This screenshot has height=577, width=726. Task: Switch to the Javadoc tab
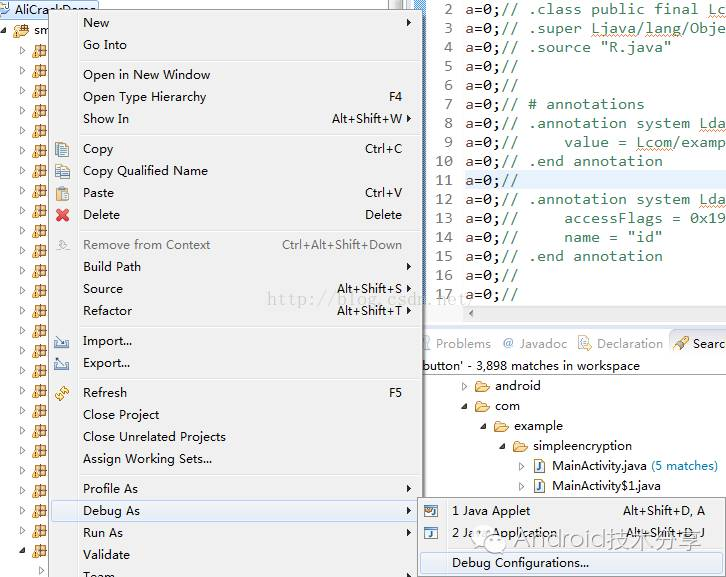tap(535, 344)
